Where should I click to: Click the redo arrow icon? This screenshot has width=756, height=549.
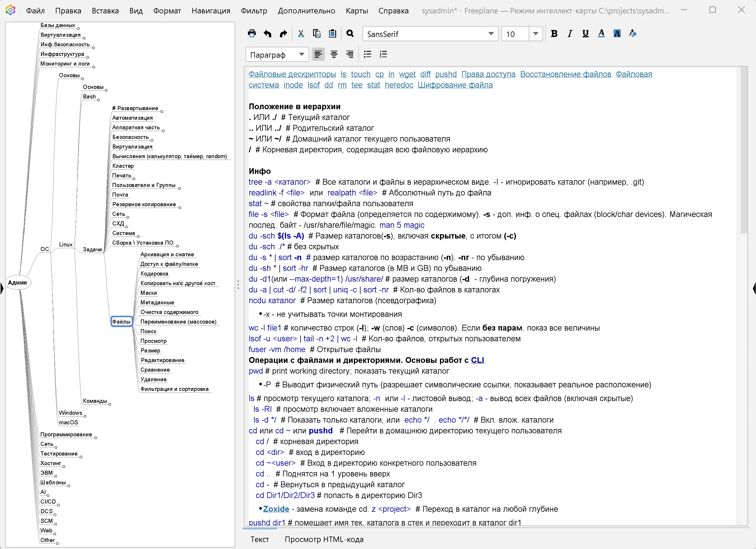click(x=283, y=33)
